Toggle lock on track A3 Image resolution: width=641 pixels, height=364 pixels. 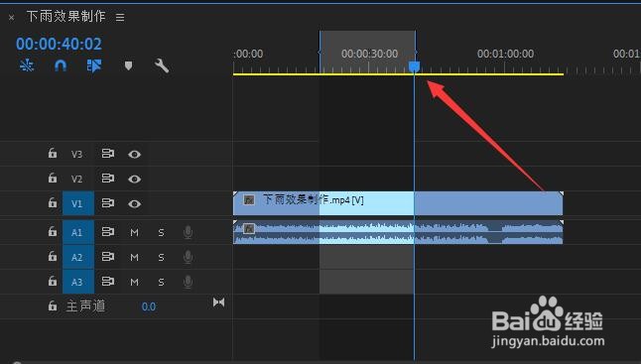(x=53, y=281)
